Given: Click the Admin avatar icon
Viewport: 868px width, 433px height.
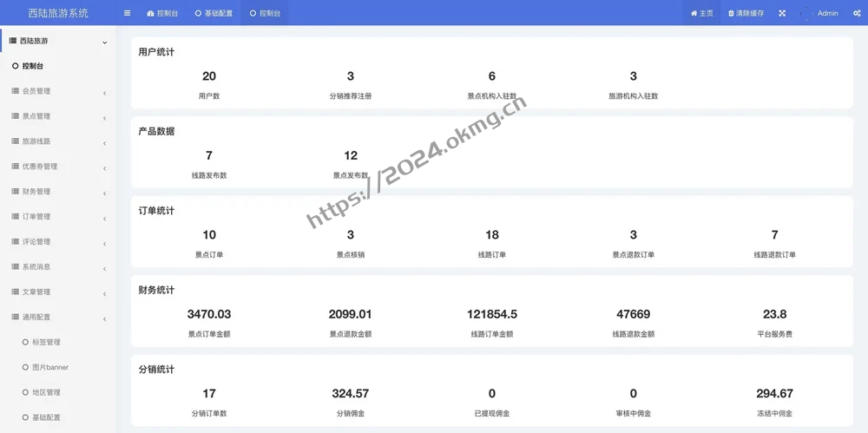Looking at the screenshot, I should [806, 13].
